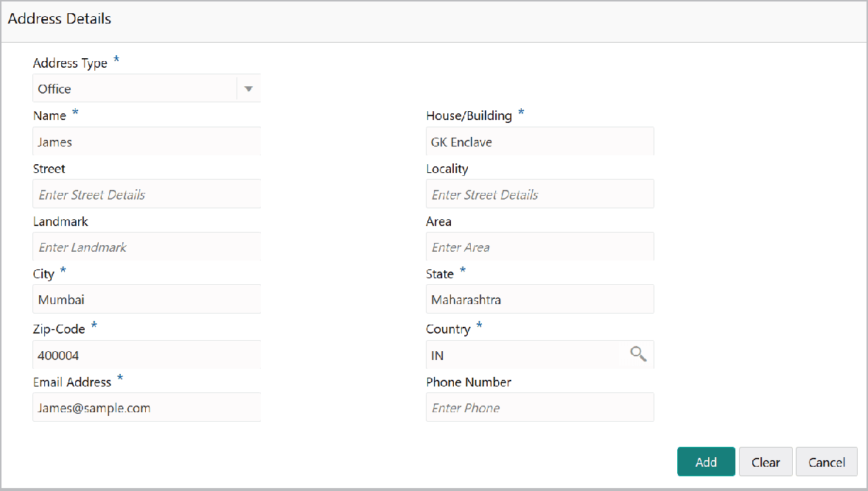Click the Address Details header
Screen dimensions: 868x491
pos(60,19)
